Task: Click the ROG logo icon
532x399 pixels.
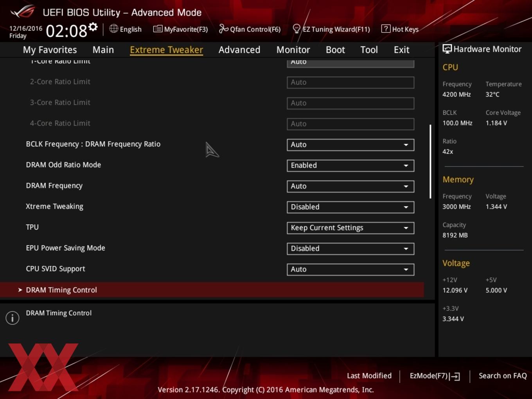Action: [x=23, y=11]
